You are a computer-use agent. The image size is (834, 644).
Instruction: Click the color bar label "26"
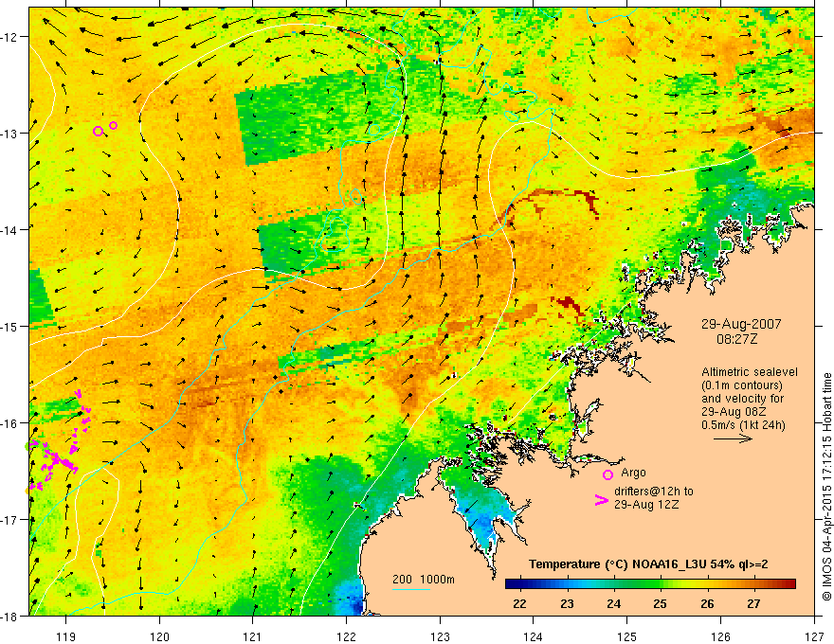[x=707, y=604]
